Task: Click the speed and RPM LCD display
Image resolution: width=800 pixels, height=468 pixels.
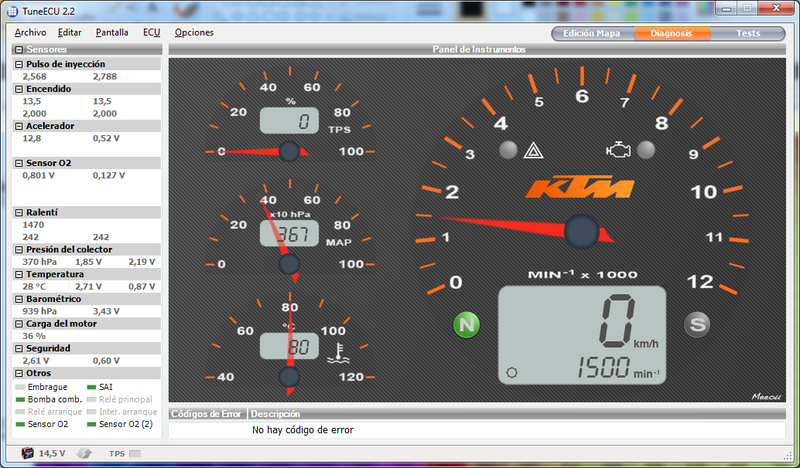Action: coord(582,335)
